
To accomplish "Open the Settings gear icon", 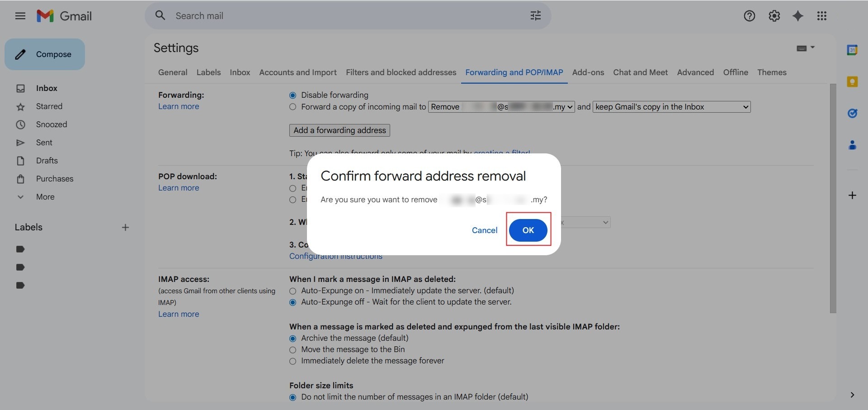I will (774, 16).
